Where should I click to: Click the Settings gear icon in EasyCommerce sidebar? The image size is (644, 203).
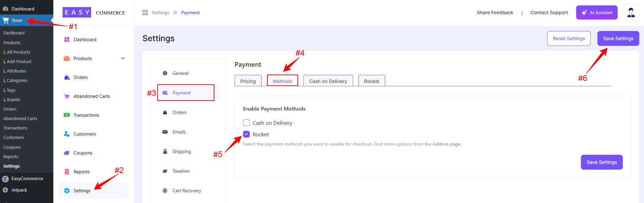click(x=67, y=191)
